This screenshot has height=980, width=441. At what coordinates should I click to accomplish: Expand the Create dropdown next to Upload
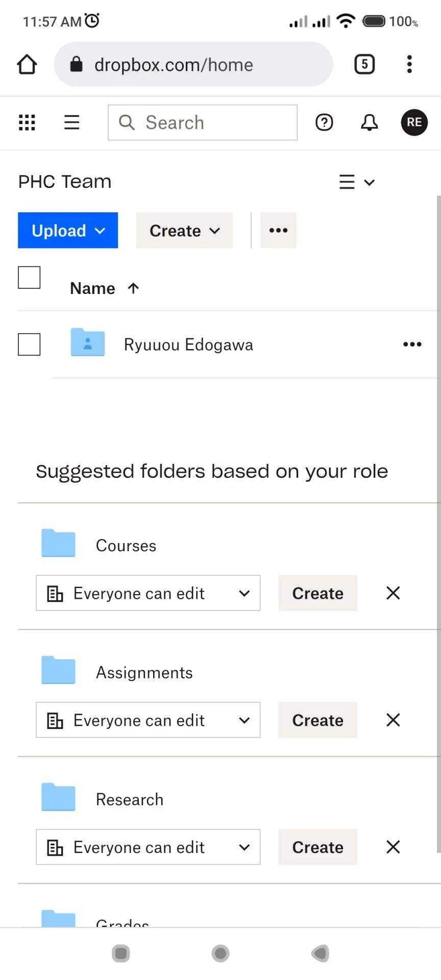tap(184, 230)
